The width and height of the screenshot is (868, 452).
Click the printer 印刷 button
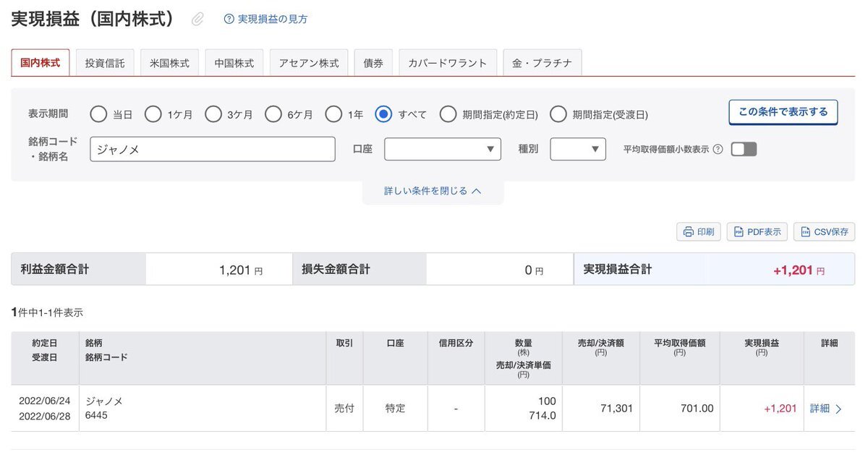(x=699, y=231)
